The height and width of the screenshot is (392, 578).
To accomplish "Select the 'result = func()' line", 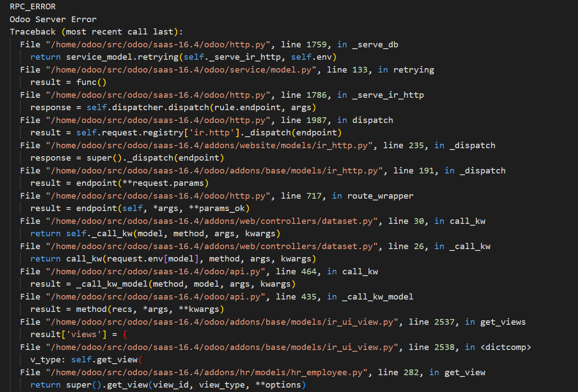I will pyautogui.click(x=68, y=82).
